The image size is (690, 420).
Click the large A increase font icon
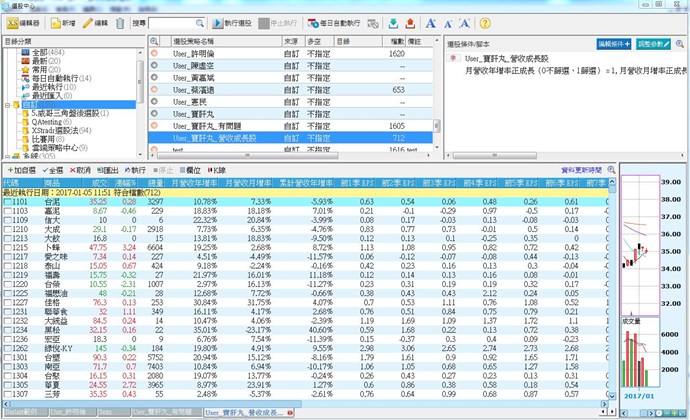click(430, 21)
